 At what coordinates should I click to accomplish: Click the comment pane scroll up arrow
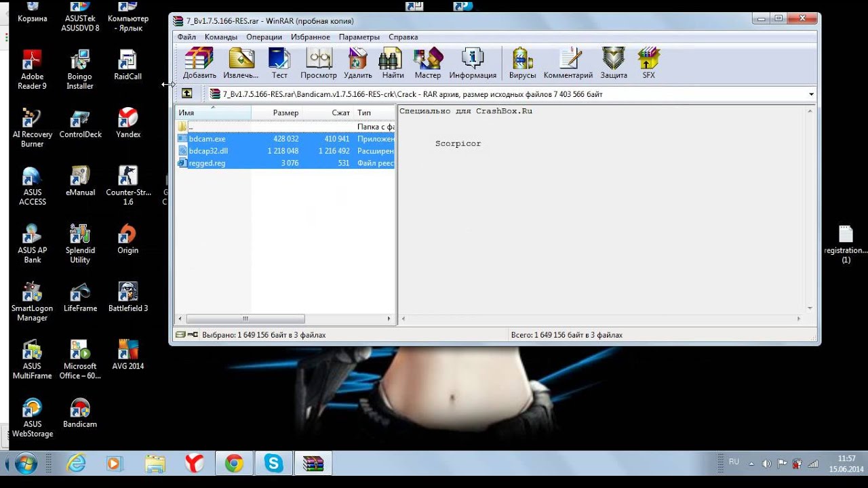click(810, 111)
